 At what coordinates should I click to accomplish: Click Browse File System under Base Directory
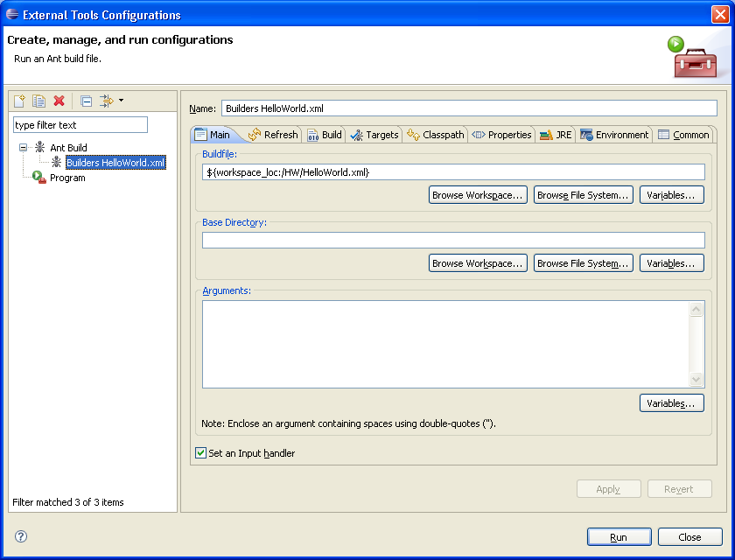pyautogui.click(x=583, y=263)
